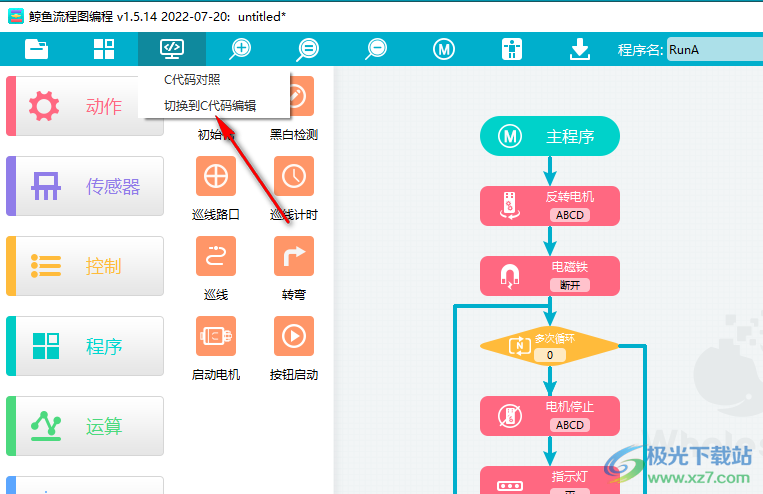Viewport: 763px width, 494px height.
Task: Choose 切换到C代码编辑 from the menu
Action: click(x=210, y=105)
